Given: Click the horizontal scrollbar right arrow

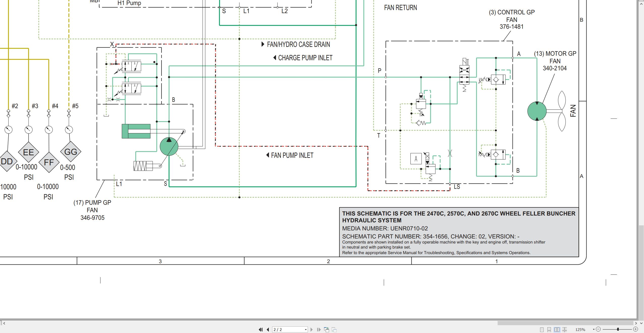Looking at the screenshot, I should point(636,323).
